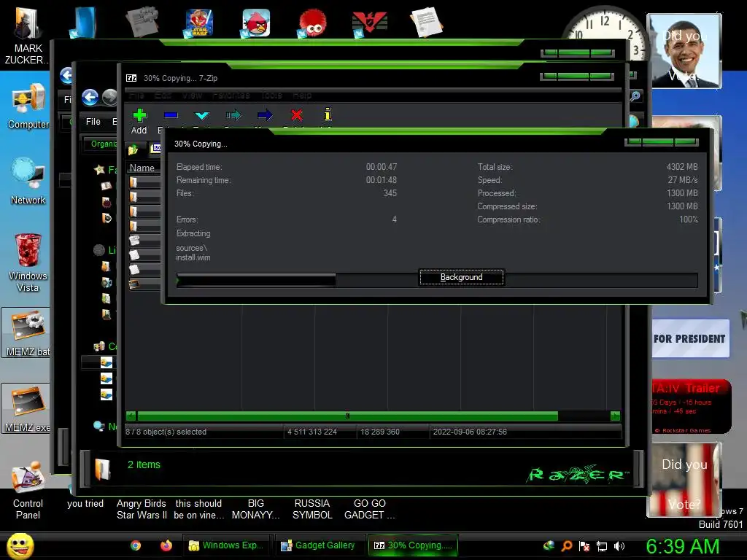The image size is (747, 560).
Task: Click the '4 511 313 224' size status entry
Action: point(312,432)
